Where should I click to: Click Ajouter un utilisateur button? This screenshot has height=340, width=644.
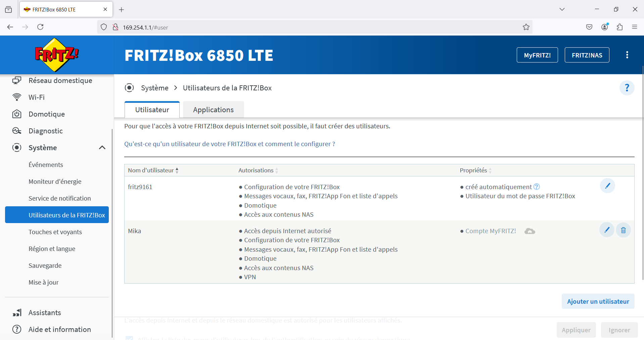(x=598, y=301)
